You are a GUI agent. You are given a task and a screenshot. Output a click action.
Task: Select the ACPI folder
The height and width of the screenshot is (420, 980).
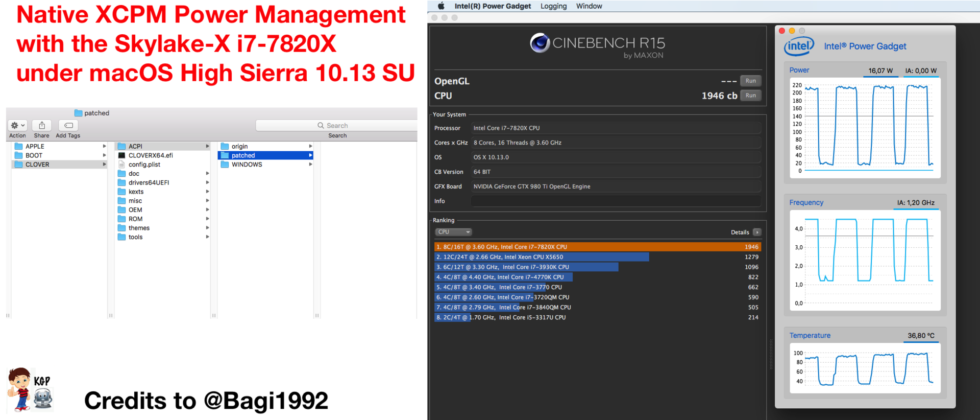point(163,146)
